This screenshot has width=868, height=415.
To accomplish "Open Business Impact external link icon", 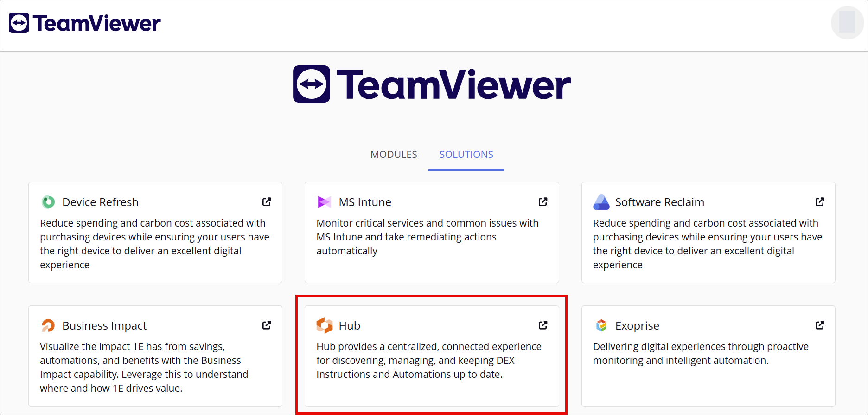I will [267, 325].
